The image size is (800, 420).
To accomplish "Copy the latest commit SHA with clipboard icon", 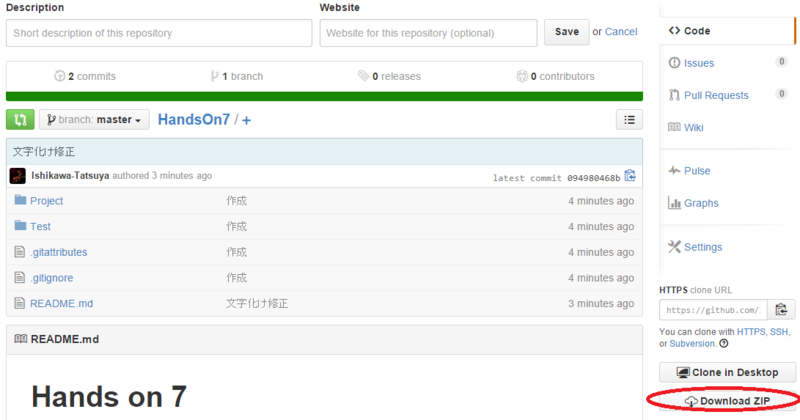I will pyautogui.click(x=630, y=176).
